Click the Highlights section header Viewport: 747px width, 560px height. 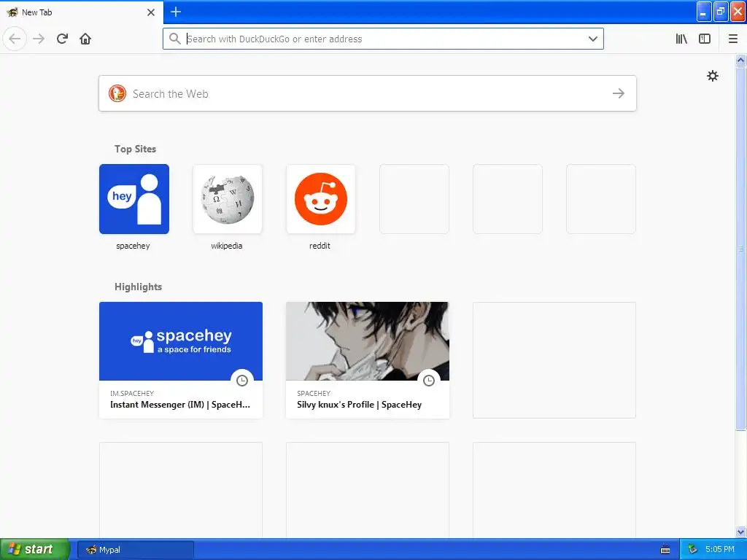tap(138, 287)
